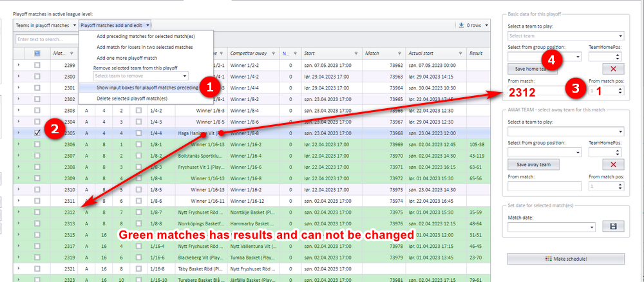Screen dimensions: 644x282
Task: Choose Add one more playoff match
Action: tap(126, 58)
